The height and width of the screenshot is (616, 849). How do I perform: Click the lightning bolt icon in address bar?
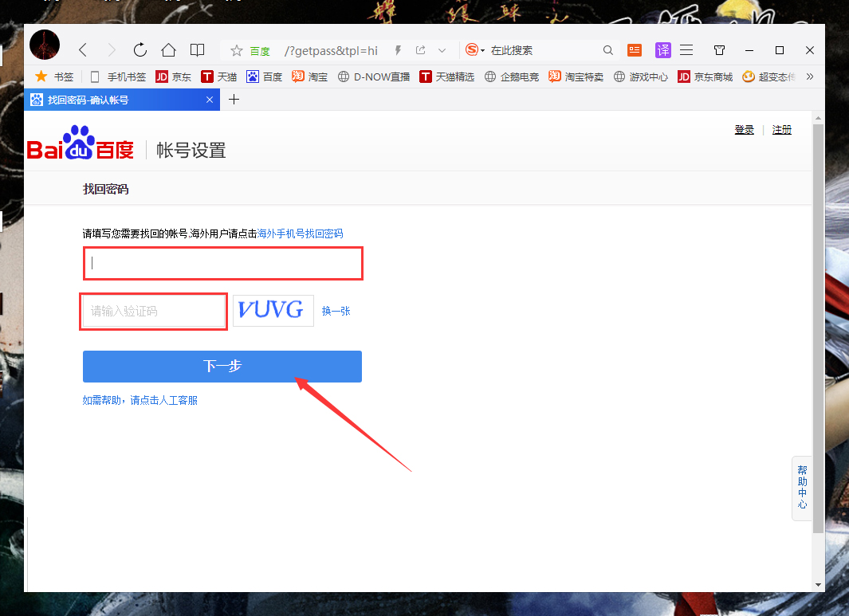397,49
